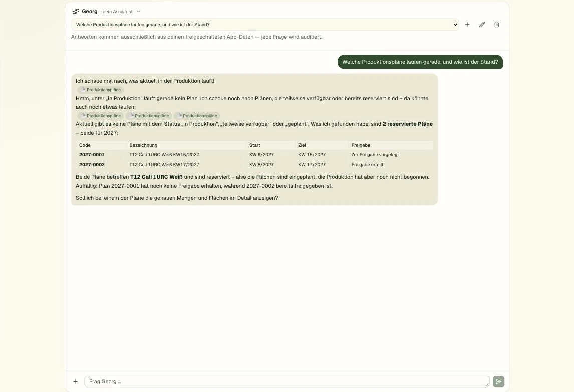Focus the 'Frag Georg …' message input

click(x=287, y=382)
